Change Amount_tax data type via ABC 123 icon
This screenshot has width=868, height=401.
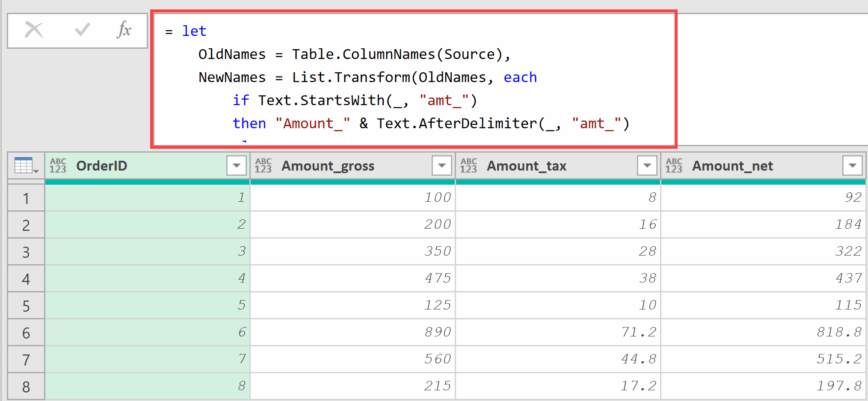[x=469, y=166]
